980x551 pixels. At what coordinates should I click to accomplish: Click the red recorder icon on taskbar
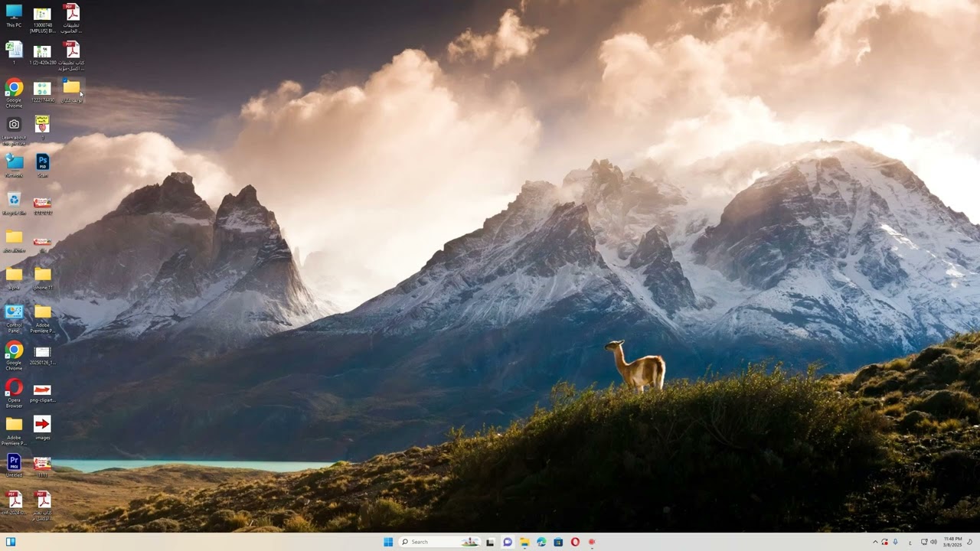coord(592,542)
